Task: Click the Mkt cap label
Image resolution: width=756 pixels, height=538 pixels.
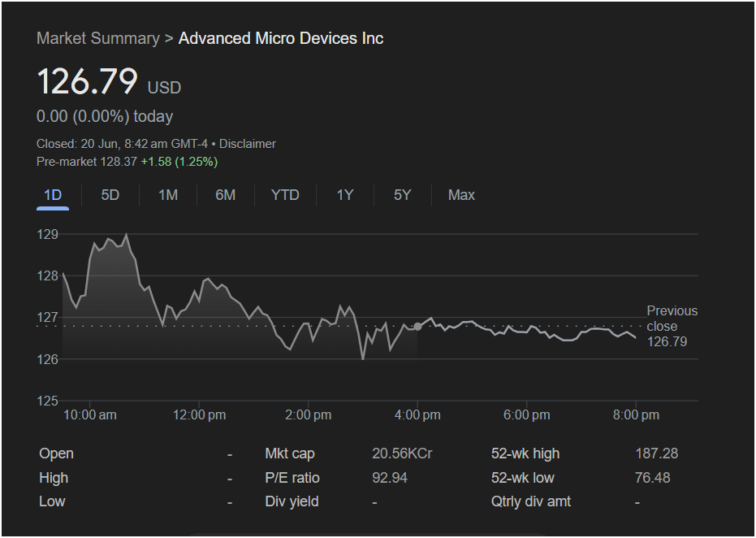Action: (290, 453)
